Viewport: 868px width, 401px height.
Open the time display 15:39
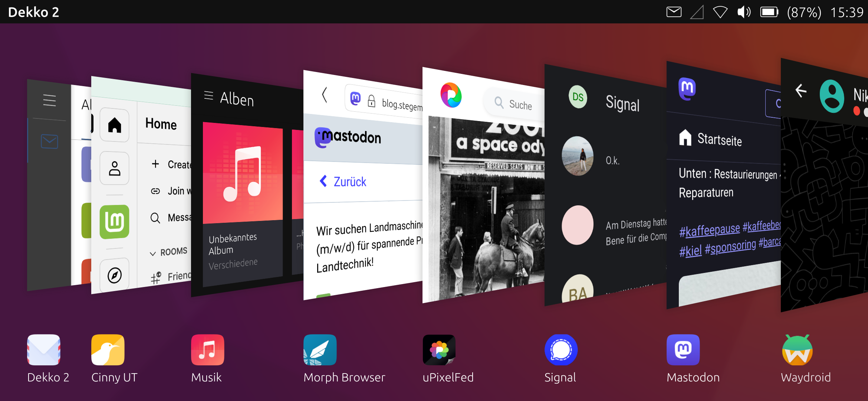point(847,12)
